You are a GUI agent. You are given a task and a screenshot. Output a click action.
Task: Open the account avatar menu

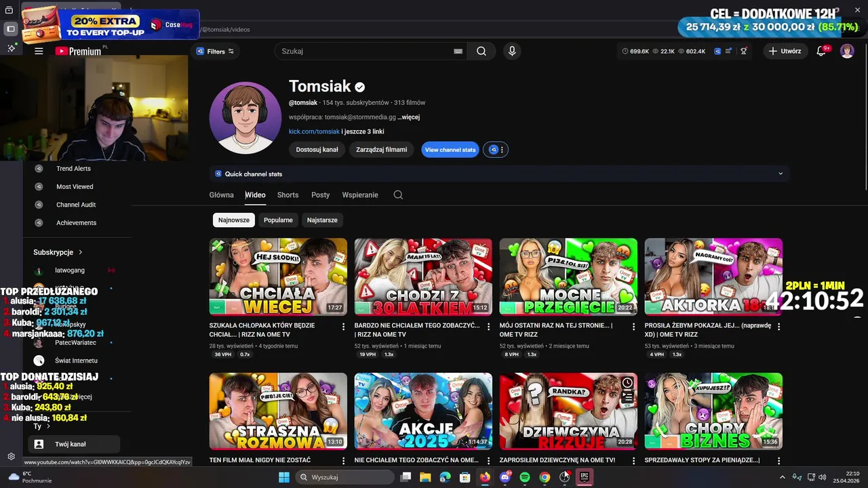coord(847,51)
